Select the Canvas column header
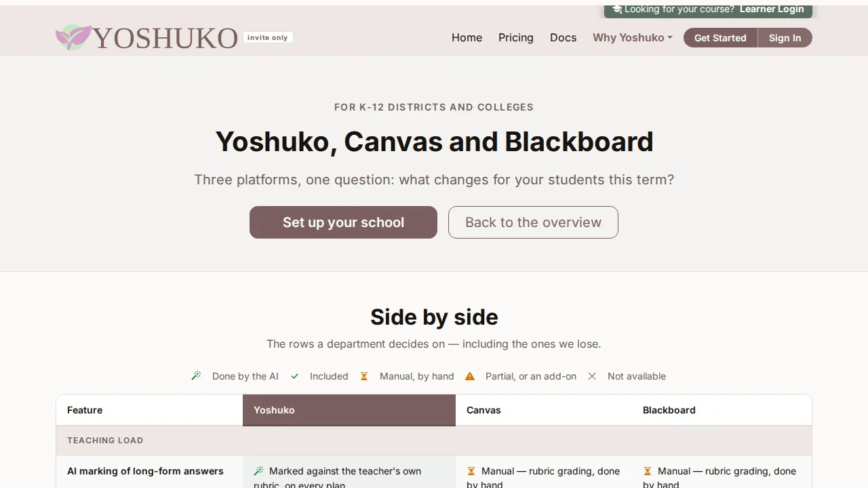The width and height of the screenshot is (868, 488). pos(544,410)
